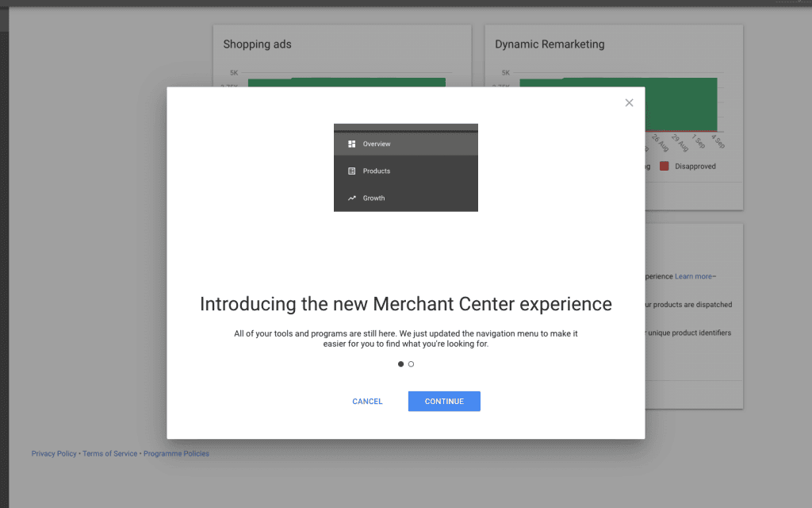
Task: Click the text 'products are dispatched'
Action: [692, 304]
